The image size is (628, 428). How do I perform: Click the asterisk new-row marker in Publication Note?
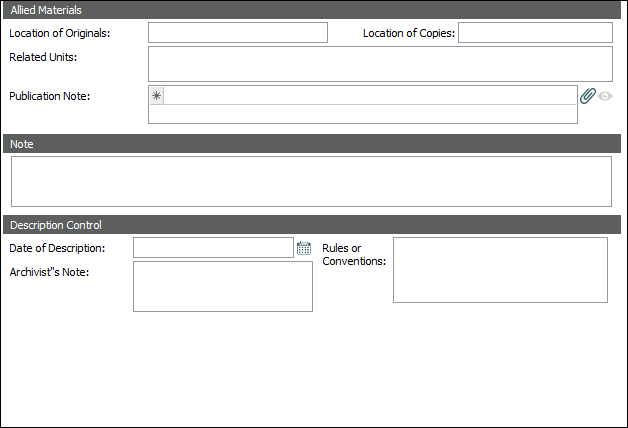[x=156, y=96]
